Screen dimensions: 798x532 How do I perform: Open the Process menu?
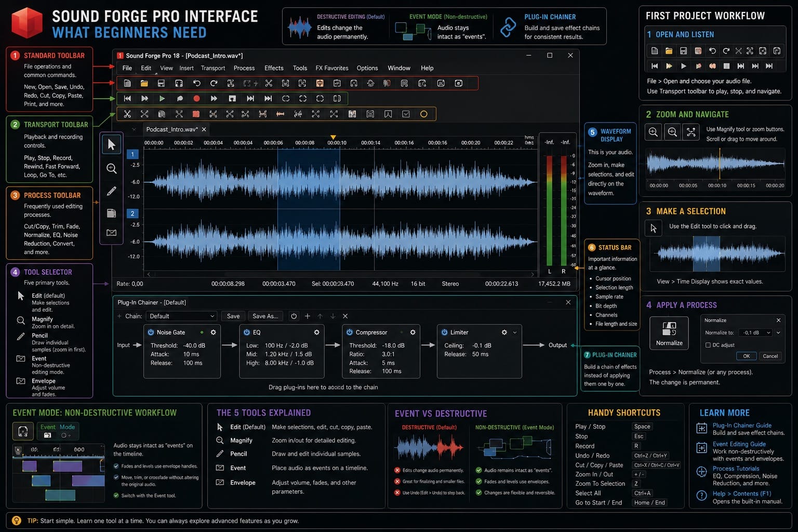coord(244,68)
